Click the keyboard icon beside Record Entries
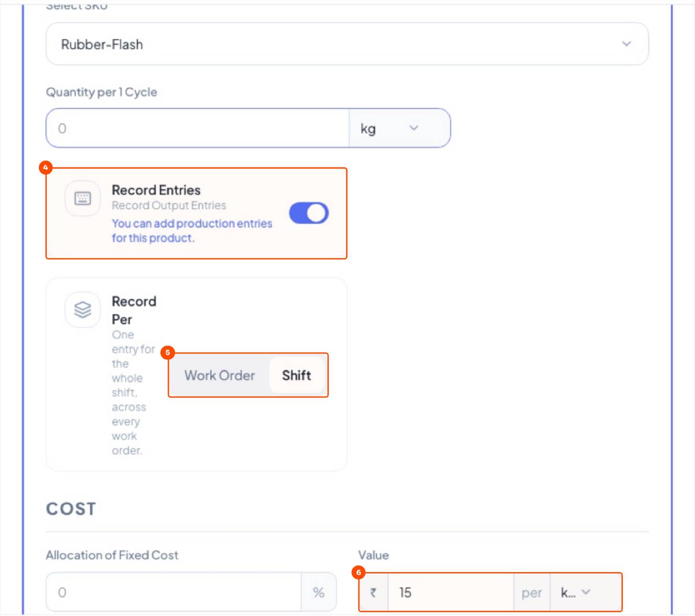This screenshot has height=616, width=695. coord(83,198)
